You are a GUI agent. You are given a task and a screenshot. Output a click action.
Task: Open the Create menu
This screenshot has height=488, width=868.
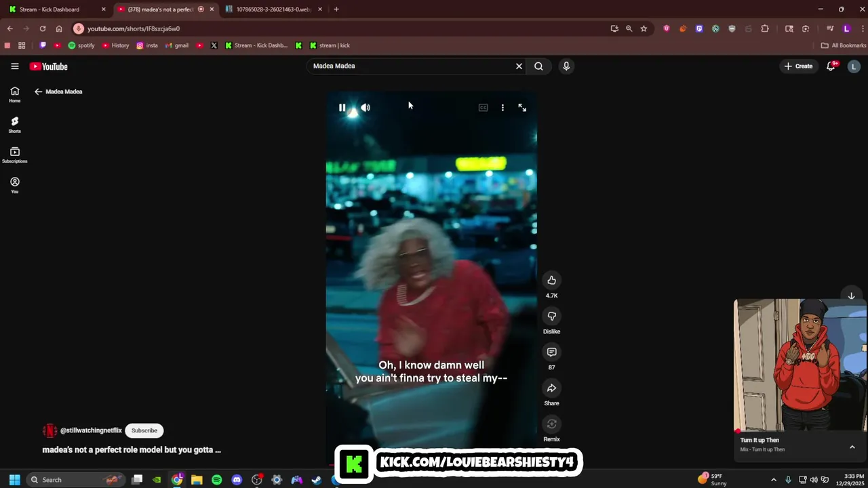tap(798, 66)
